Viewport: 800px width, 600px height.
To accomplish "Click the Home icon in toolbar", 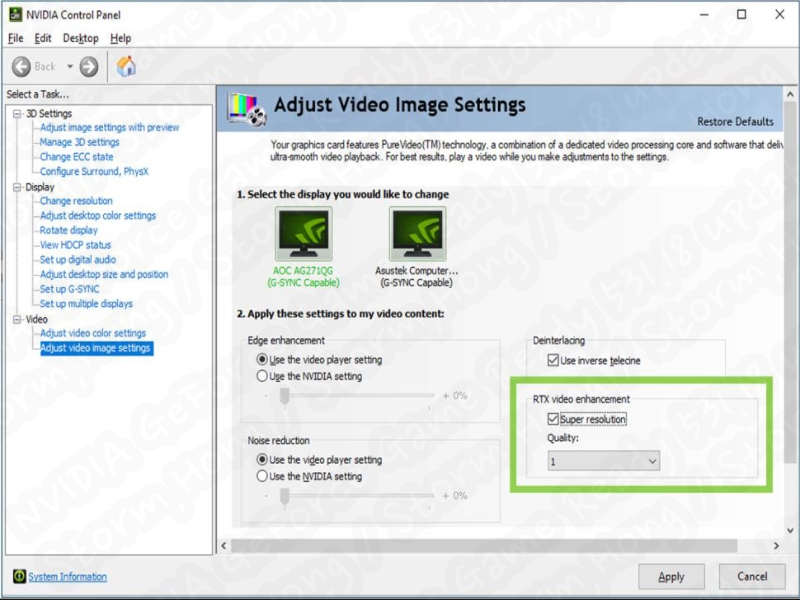I will pyautogui.click(x=126, y=66).
